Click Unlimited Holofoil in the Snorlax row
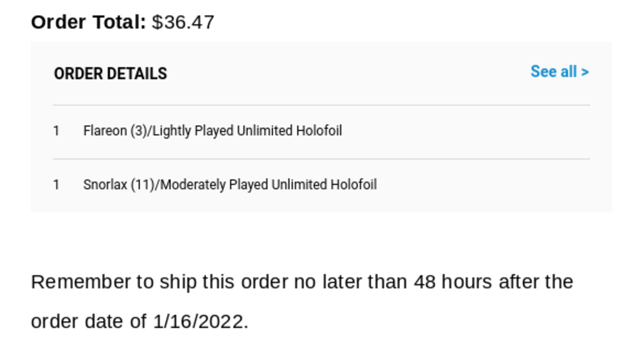 (x=324, y=185)
